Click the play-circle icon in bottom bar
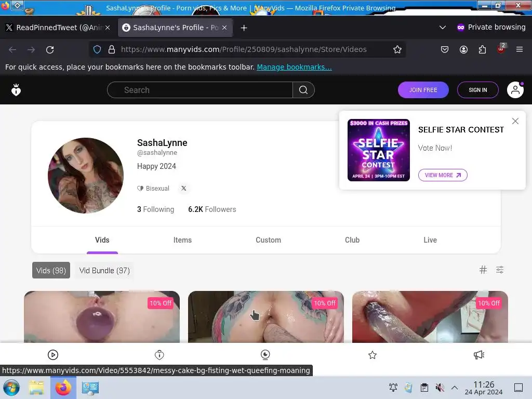This screenshot has width=532, height=399. pyautogui.click(x=53, y=355)
